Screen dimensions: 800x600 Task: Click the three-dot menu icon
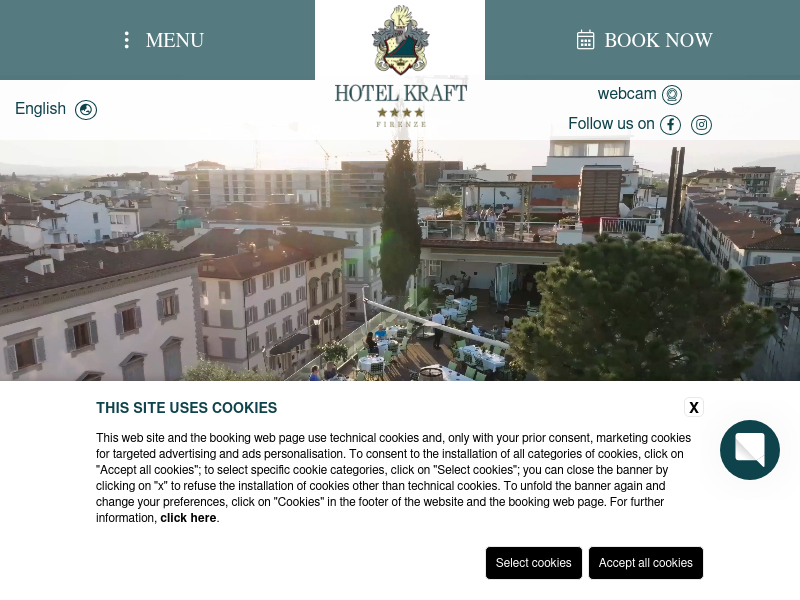coord(127,40)
